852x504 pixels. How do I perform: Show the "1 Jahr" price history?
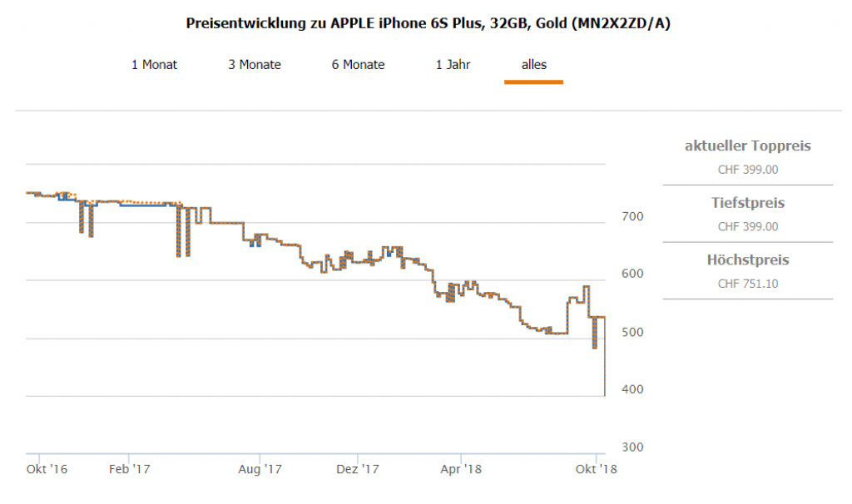click(453, 64)
